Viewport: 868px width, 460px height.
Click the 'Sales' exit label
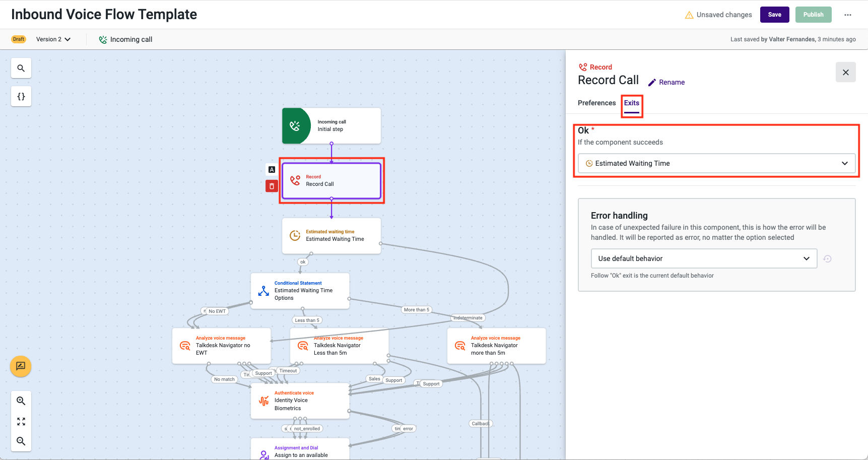[374, 379]
